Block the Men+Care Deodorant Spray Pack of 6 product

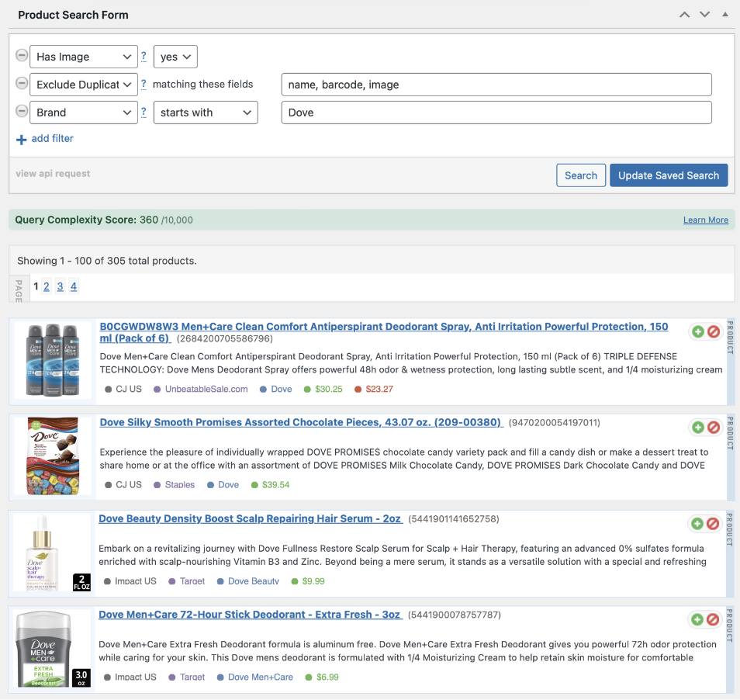[x=714, y=332]
